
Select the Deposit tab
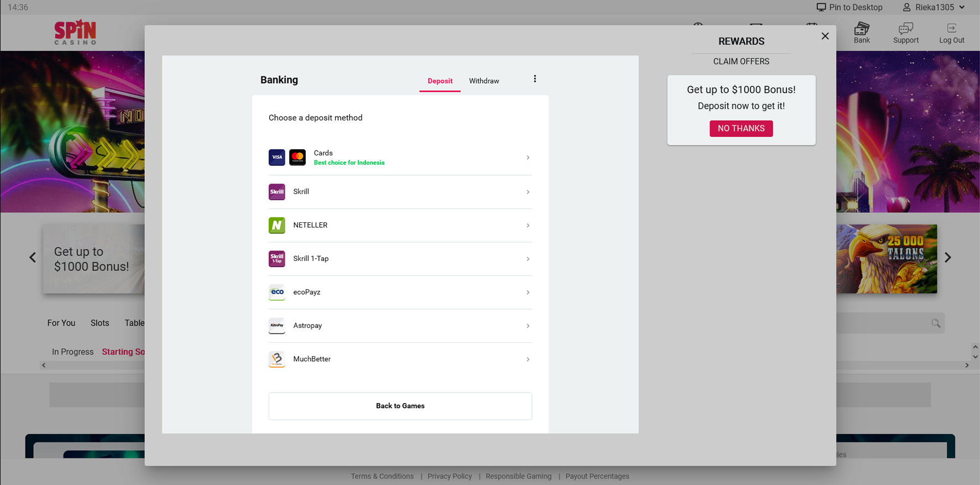(x=440, y=81)
